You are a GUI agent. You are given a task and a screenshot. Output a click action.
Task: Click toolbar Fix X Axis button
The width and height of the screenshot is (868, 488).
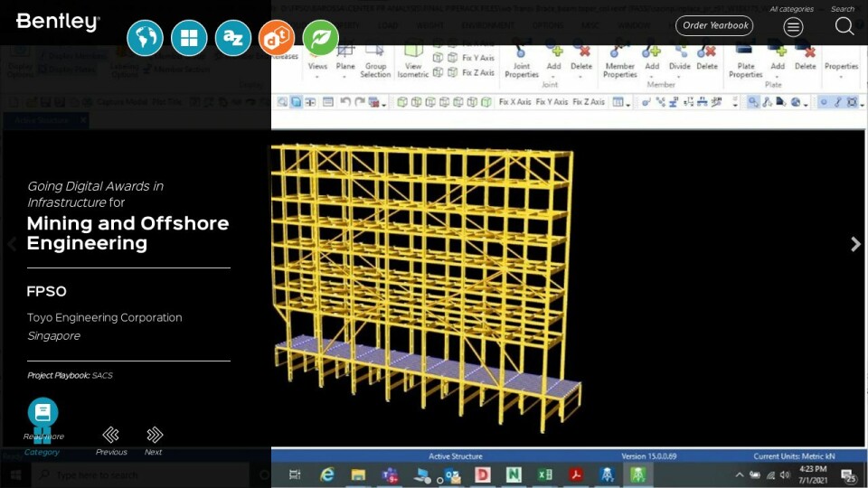(514, 102)
